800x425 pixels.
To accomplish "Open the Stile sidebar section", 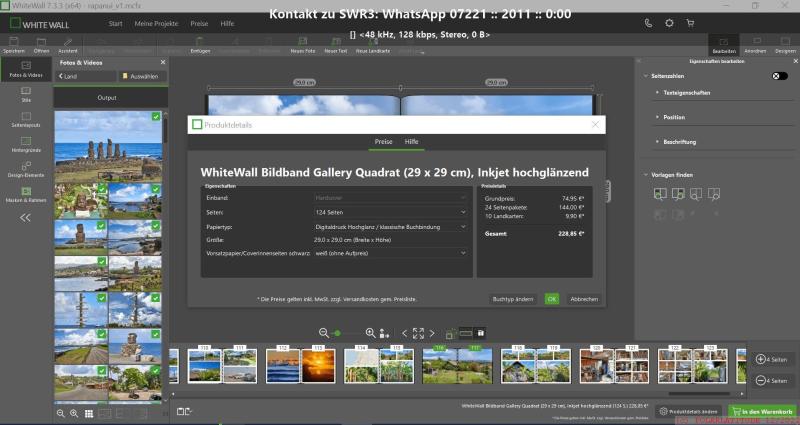I will point(26,94).
